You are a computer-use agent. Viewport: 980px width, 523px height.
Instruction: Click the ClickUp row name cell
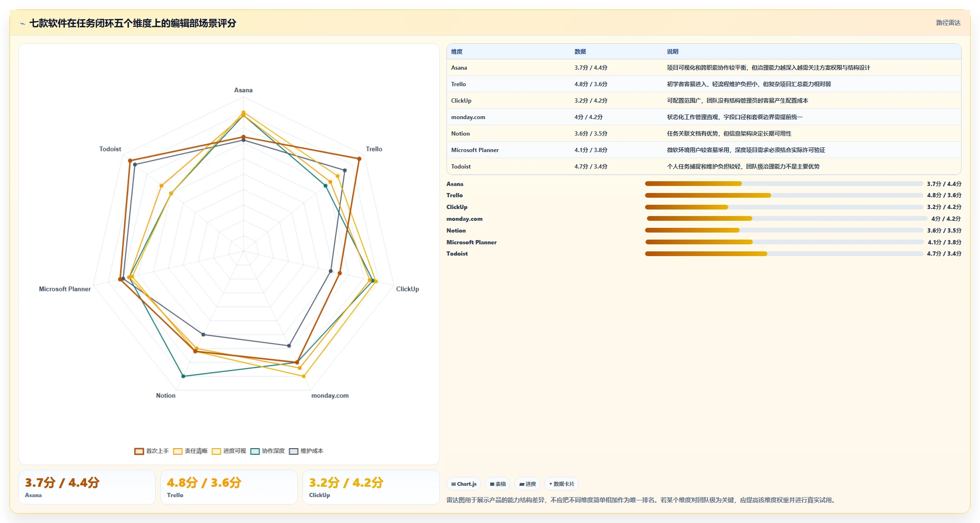[461, 101]
